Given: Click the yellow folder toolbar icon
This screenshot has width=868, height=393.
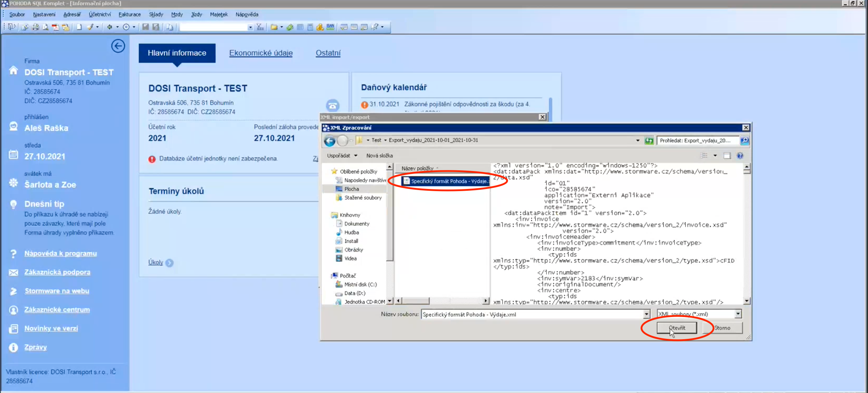Looking at the screenshot, I should pyautogui.click(x=274, y=27).
